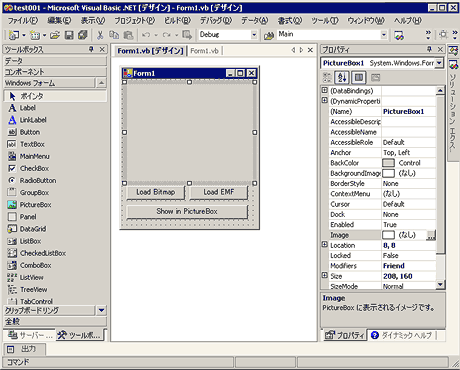Click the Image property ellipsis button
This screenshot has height=370, width=460.
431,235
